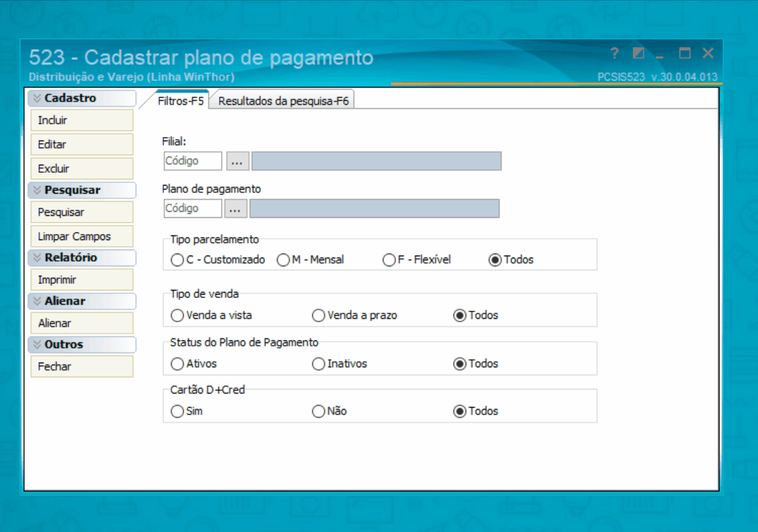This screenshot has width=758, height=532.
Task: Select F - Flexível radio button
Action: 389,260
